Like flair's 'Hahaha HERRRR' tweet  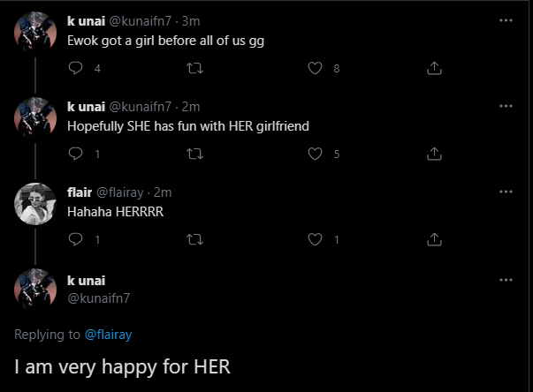click(314, 239)
